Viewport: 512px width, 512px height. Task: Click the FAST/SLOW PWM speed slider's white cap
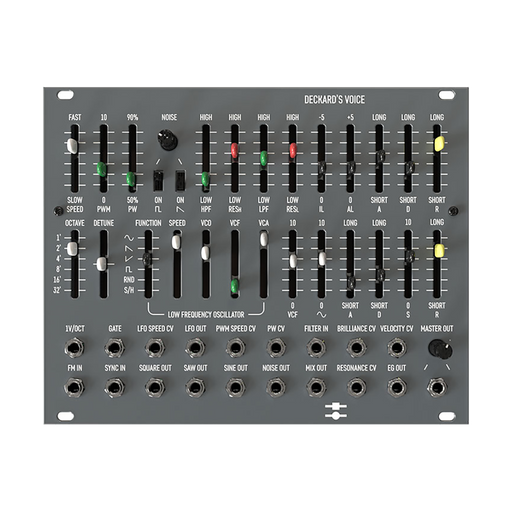click(x=72, y=146)
